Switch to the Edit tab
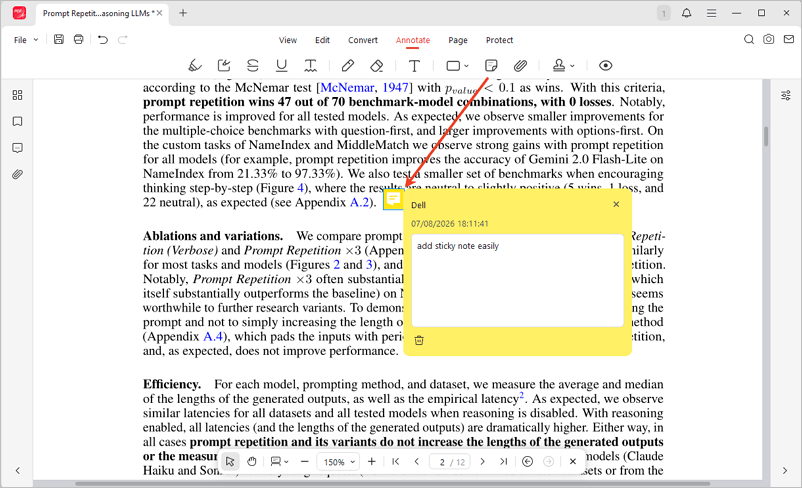Viewport: 802px width, 488px height. (322, 40)
